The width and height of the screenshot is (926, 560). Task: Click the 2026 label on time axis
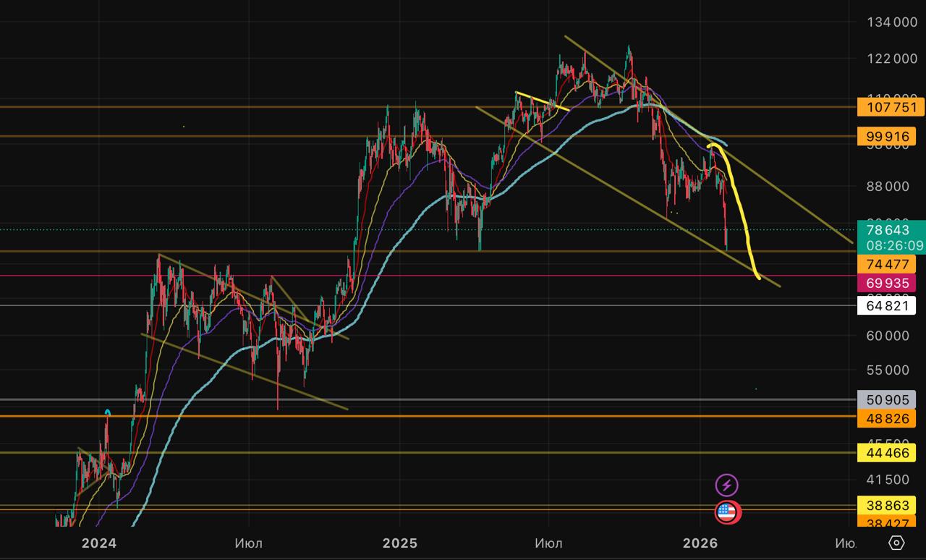(x=700, y=543)
